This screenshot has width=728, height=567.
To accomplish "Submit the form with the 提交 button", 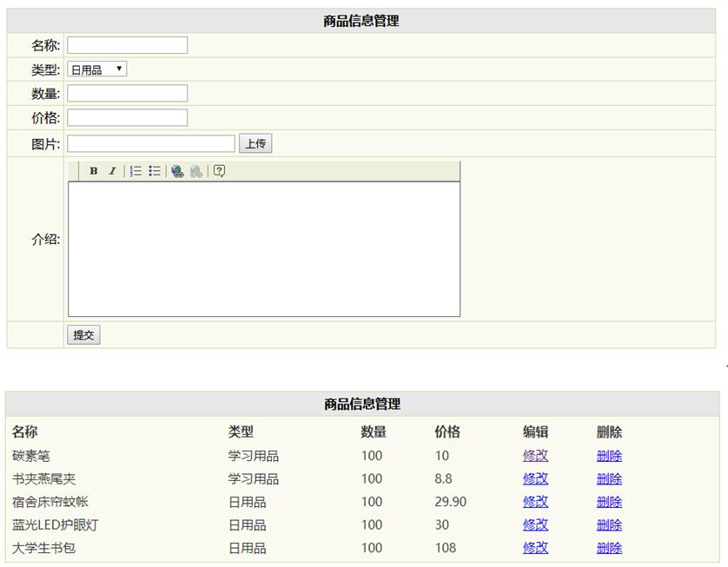I will click(x=83, y=334).
